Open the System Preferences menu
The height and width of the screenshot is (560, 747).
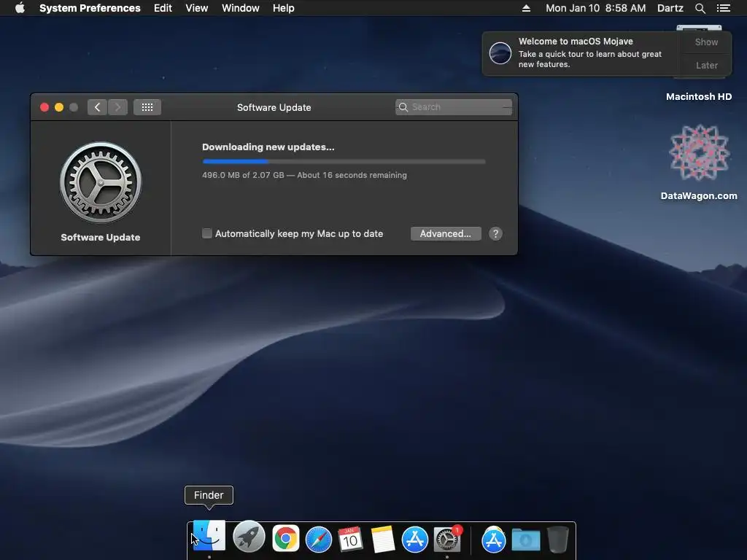(x=90, y=8)
